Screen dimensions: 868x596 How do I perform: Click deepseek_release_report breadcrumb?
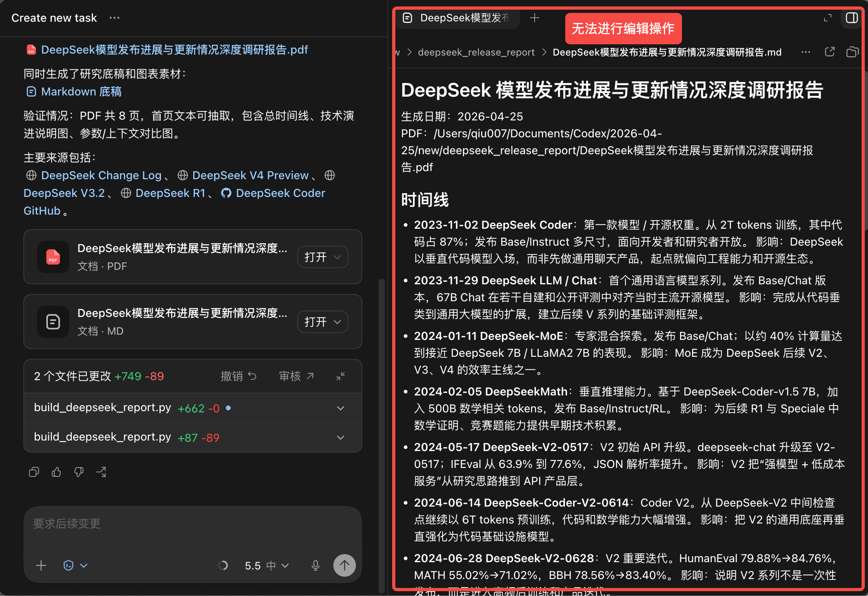click(476, 52)
